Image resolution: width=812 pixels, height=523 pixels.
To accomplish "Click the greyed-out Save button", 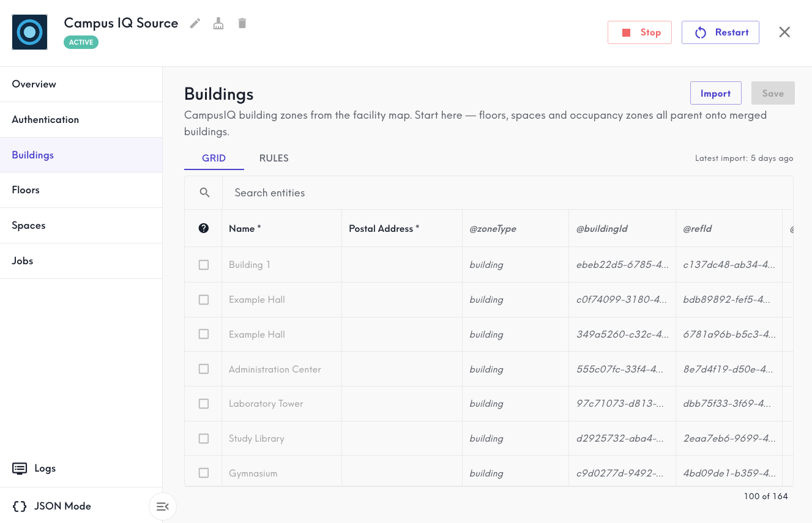I will pyautogui.click(x=773, y=93).
